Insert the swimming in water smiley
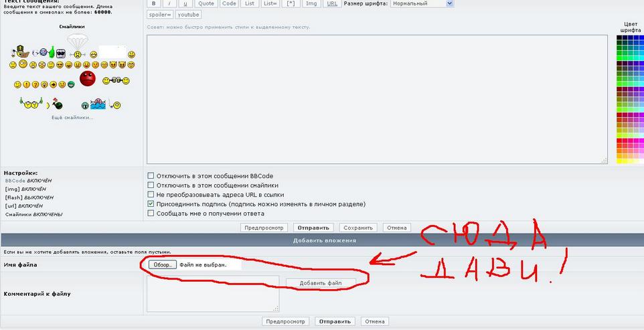Screen dimensions: 644x330 pos(97,104)
